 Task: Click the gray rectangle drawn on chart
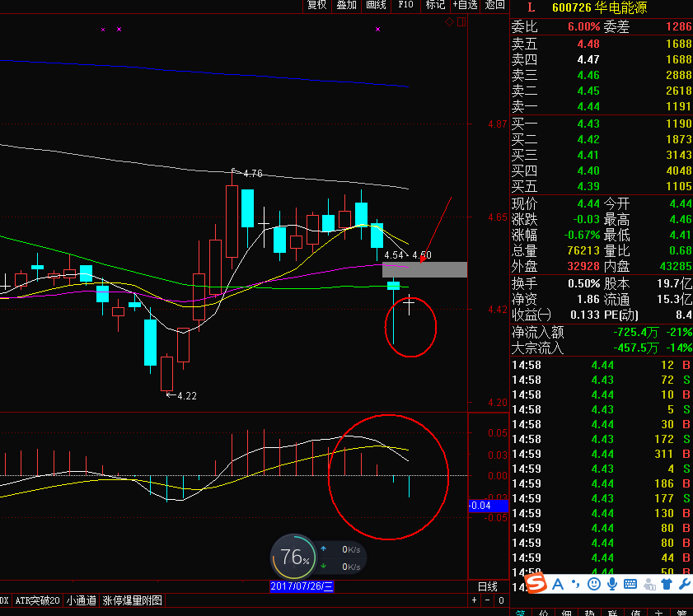424,269
